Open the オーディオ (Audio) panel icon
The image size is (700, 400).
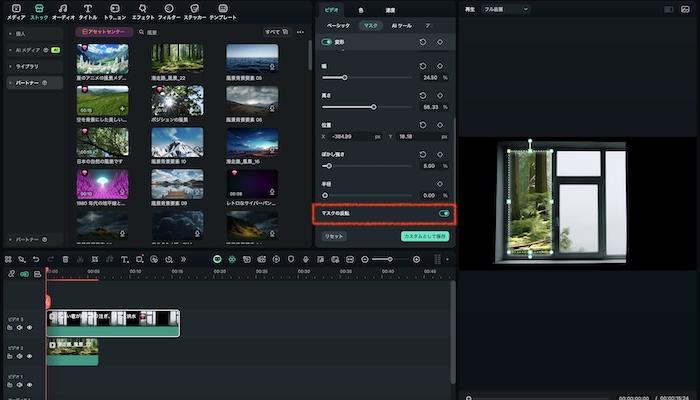(x=63, y=11)
